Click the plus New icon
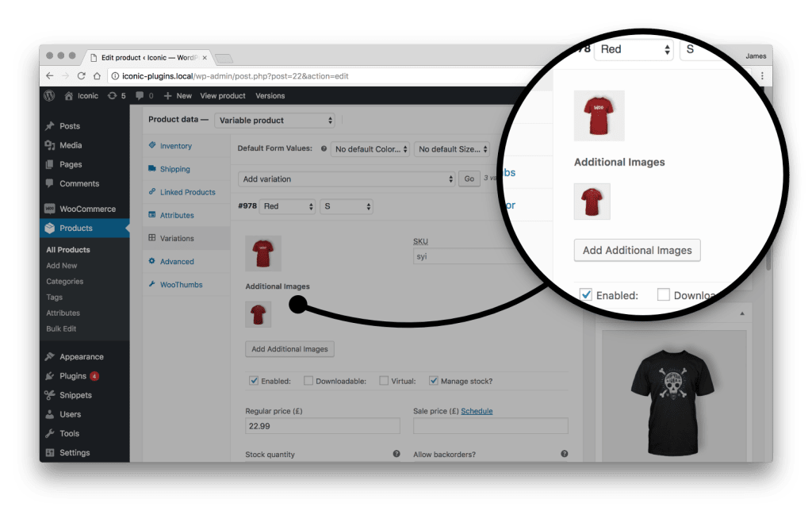Viewport: 812px width, 507px height. click(x=167, y=95)
